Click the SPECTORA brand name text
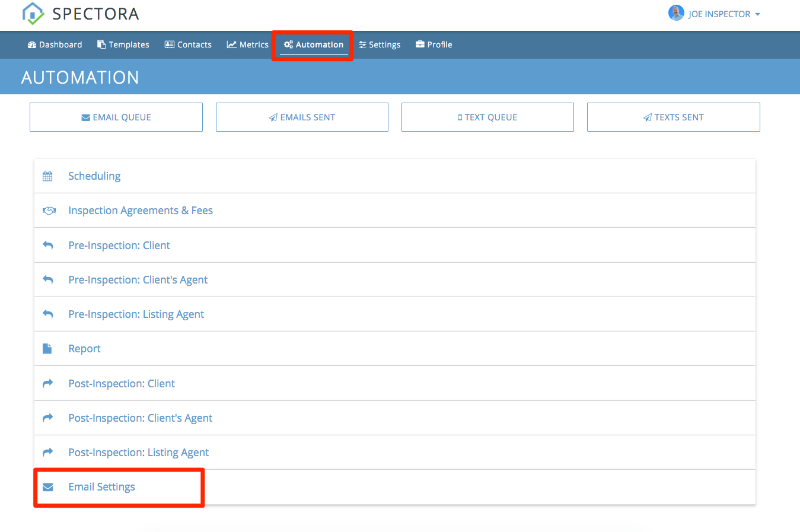The height and width of the screenshot is (532, 800). pyautogui.click(x=95, y=14)
